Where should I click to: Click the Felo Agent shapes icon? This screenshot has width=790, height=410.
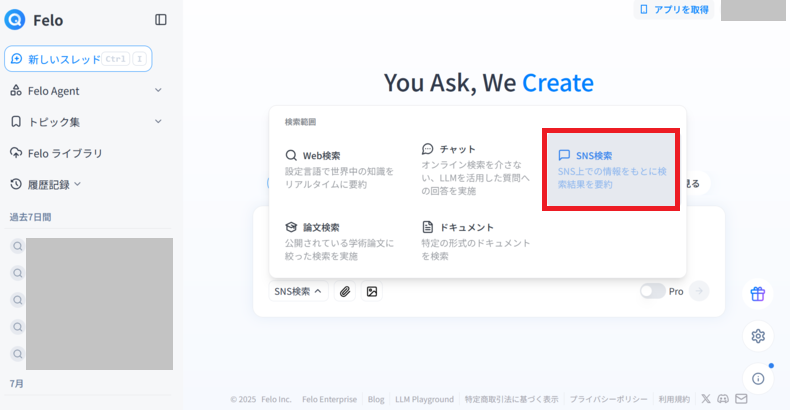(16, 91)
